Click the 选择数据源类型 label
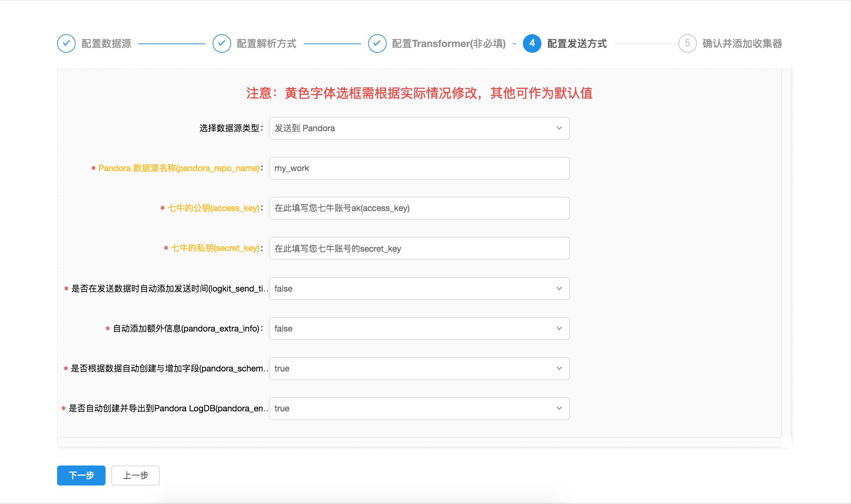 point(229,128)
